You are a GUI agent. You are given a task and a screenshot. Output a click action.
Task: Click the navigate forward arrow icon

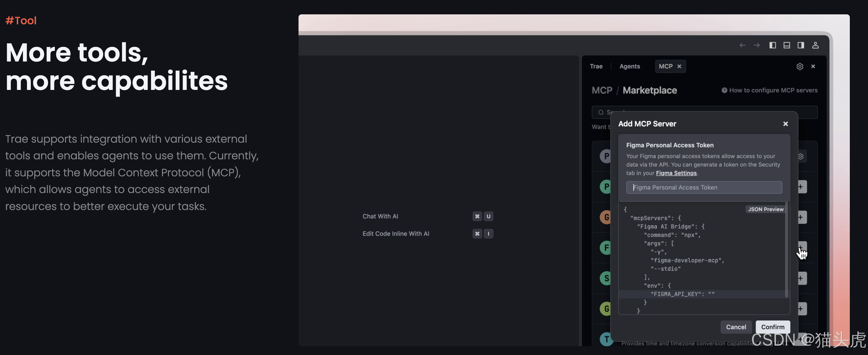[757, 45]
